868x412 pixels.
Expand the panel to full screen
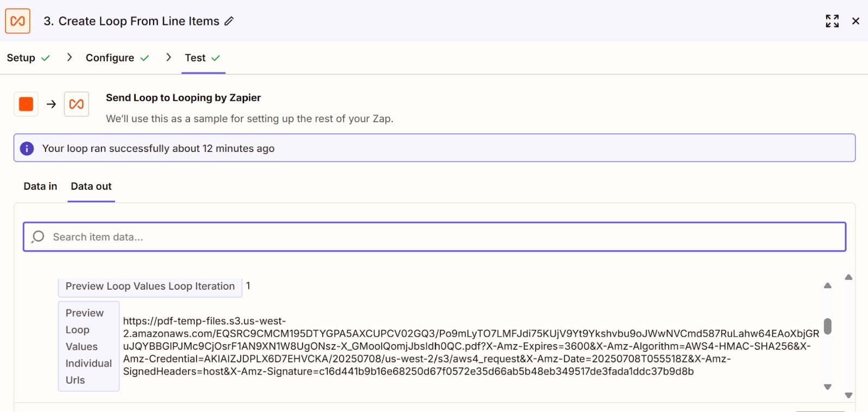[832, 21]
